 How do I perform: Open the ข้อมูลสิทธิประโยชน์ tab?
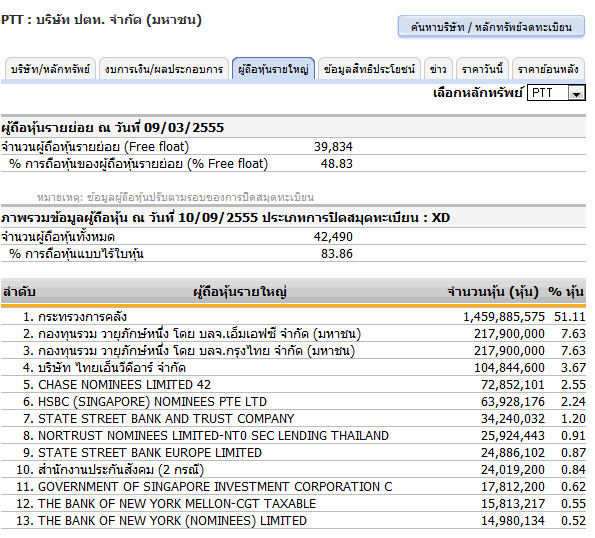click(369, 69)
